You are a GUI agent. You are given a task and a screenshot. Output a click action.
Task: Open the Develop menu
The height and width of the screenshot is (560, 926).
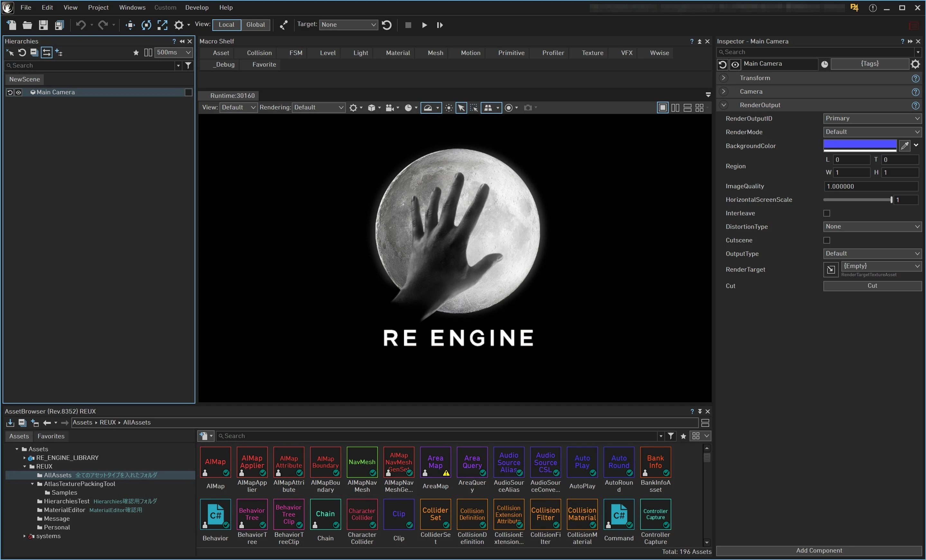tap(197, 7)
